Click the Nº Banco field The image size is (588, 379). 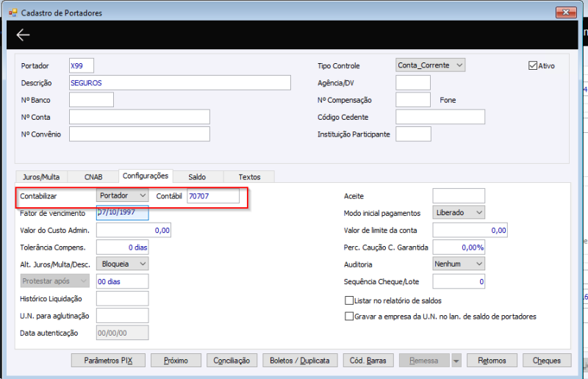click(91, 100)
